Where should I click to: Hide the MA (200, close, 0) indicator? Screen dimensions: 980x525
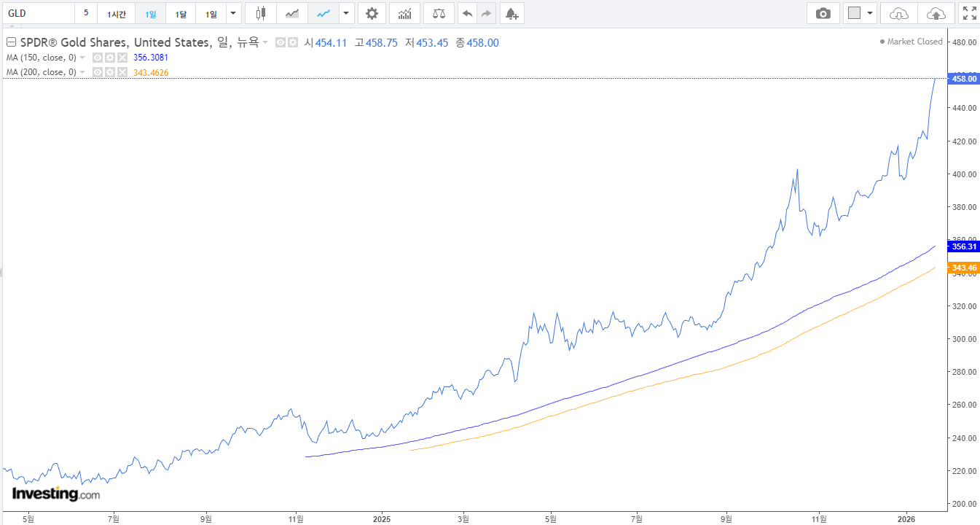(x=98, y=72)
